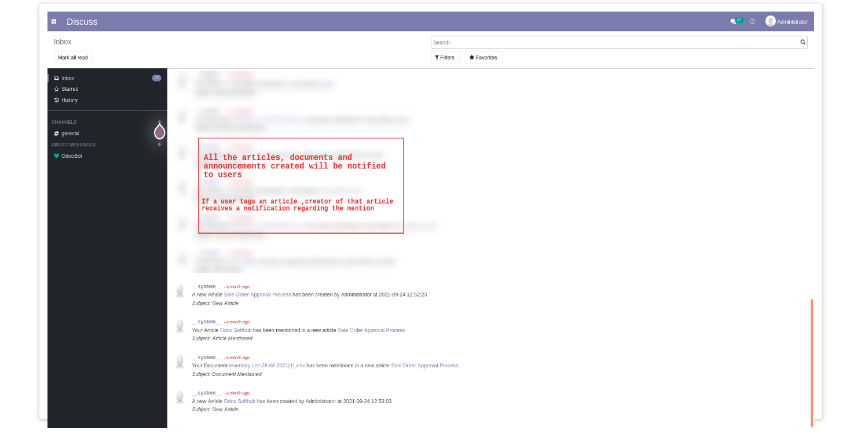Start a new direct message with plus icon
Viewport: 868px width, 446px height.
tap(160, 145)
